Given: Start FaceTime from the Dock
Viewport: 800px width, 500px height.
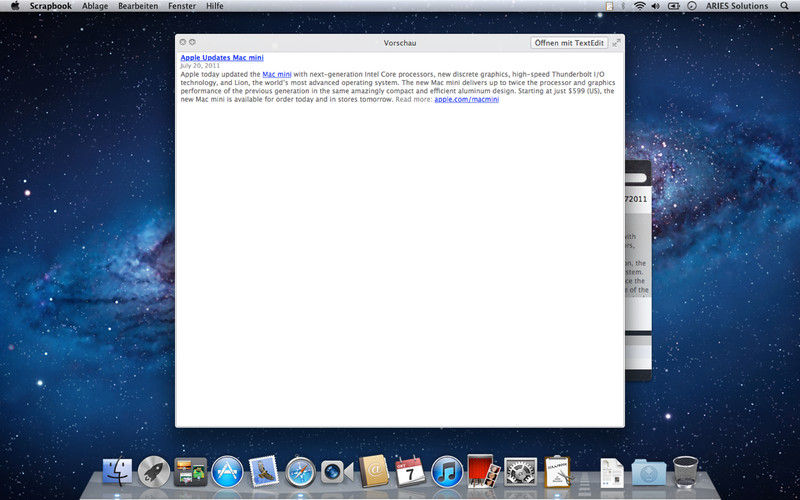Looking at the screenshot, I should pos(337,471).
